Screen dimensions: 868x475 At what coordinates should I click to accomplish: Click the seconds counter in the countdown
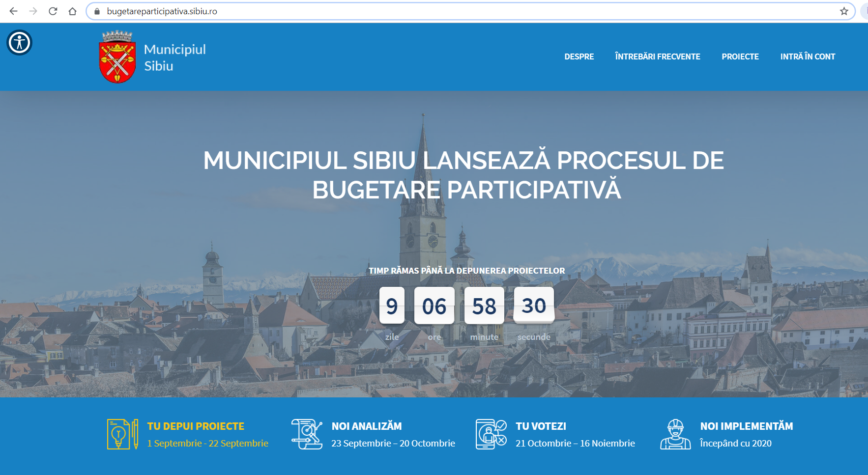pos(533,305)
